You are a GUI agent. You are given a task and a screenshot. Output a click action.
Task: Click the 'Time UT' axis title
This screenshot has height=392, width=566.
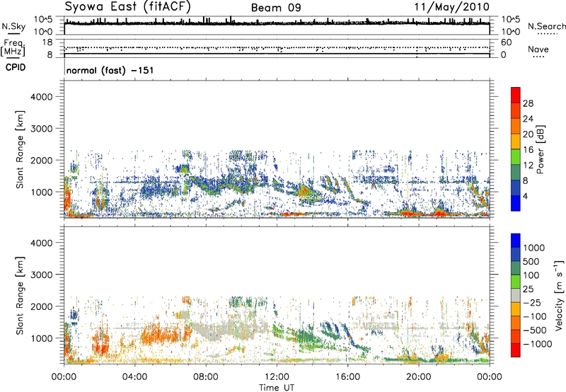coord(277,388)
